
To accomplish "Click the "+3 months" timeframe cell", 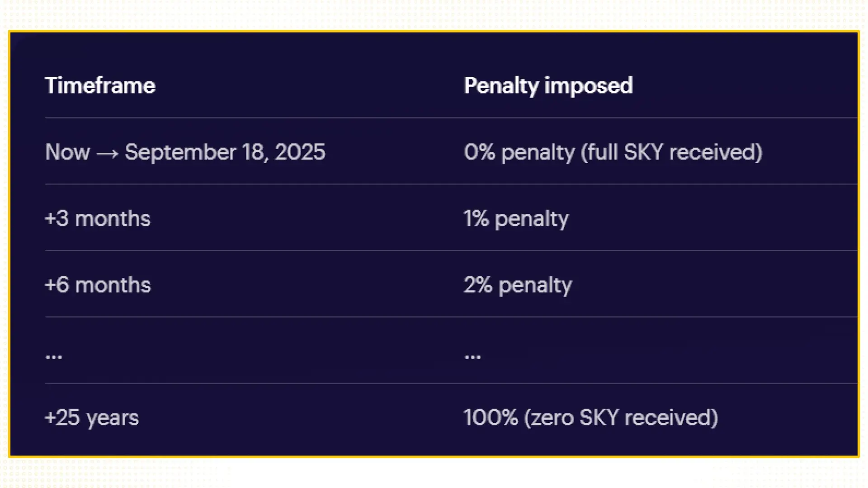I will point(98,219).
